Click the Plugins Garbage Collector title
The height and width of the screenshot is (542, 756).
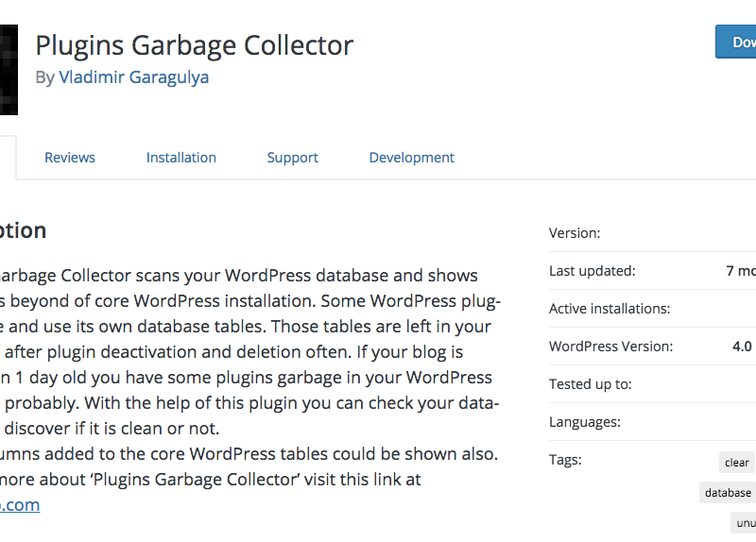tap(195, 45)
